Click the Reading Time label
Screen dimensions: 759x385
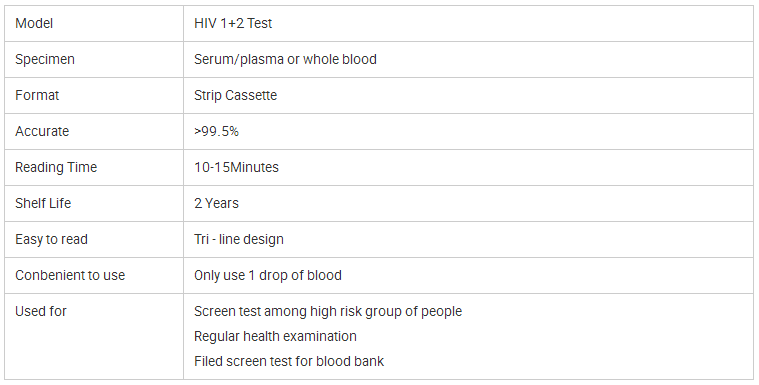coord(56,168)
